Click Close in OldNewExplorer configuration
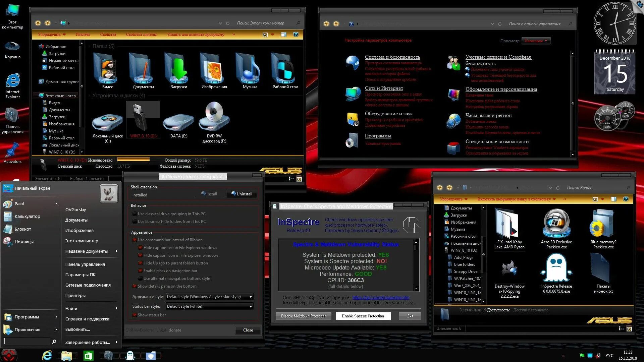644x362 pixels. [248, 330]
